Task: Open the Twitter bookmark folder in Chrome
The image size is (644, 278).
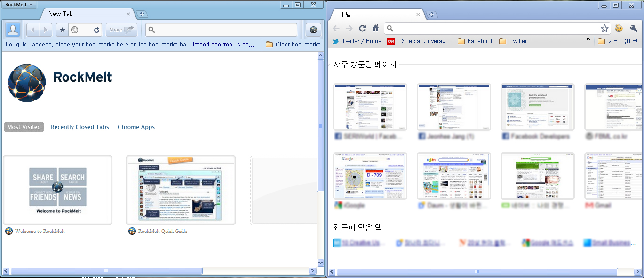Action: pos(513,41)
